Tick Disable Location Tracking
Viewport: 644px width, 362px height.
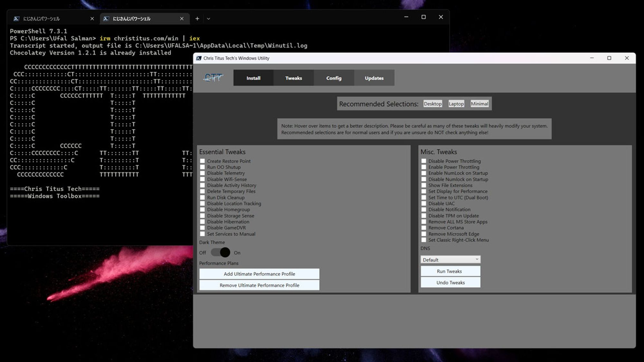(x=202, y=203)
